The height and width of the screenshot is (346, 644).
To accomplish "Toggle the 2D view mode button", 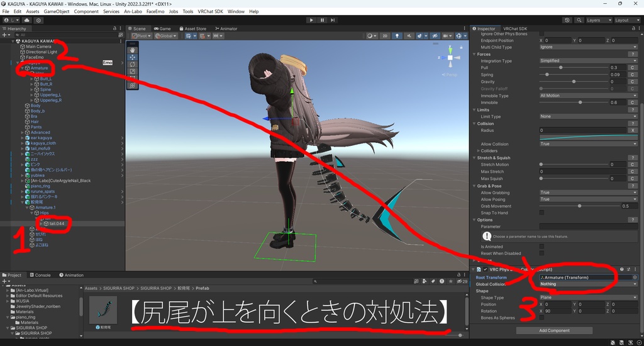I will tap(385, 36).
